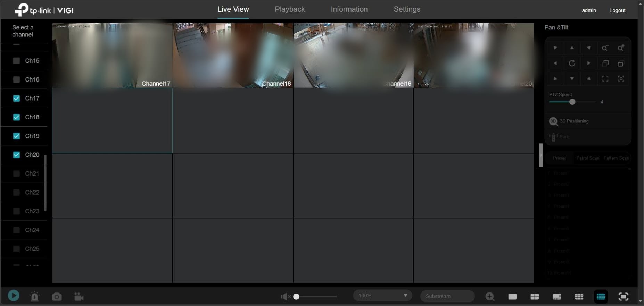644x306 pixels.
Task: Enter full screen mode
Action: point(624,297)
